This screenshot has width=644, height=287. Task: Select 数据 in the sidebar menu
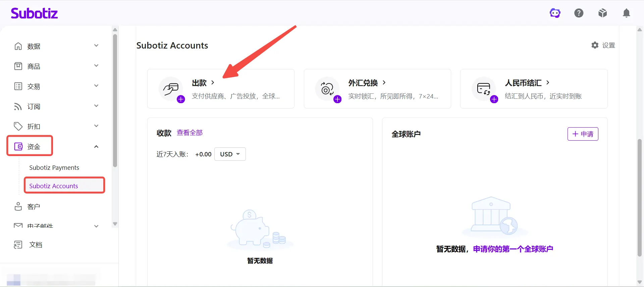point(34,46)
